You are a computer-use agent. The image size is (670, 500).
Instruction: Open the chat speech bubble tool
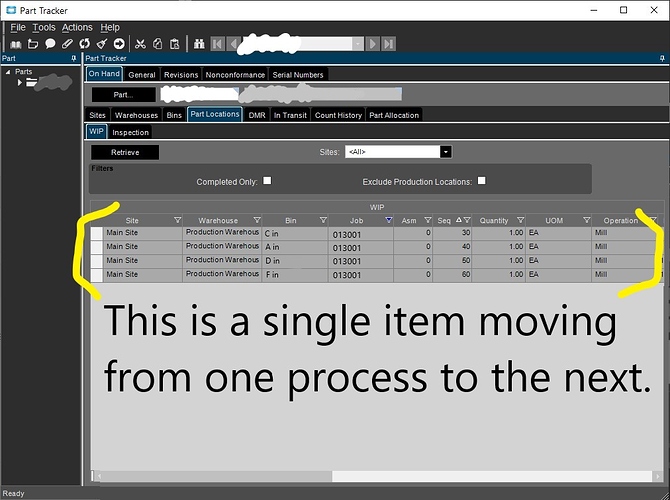(x=50, y=44)
